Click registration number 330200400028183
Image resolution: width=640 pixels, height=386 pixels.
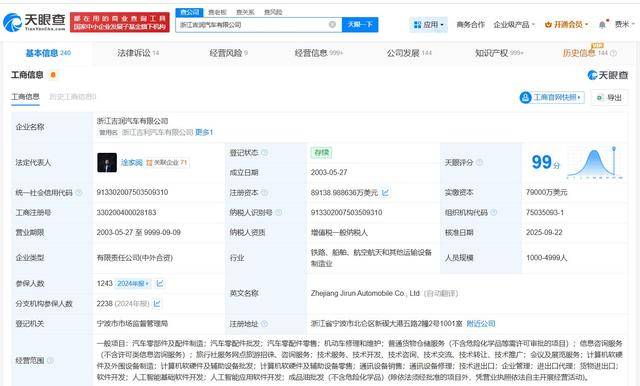pyautogui.click(x=126, y=213)
